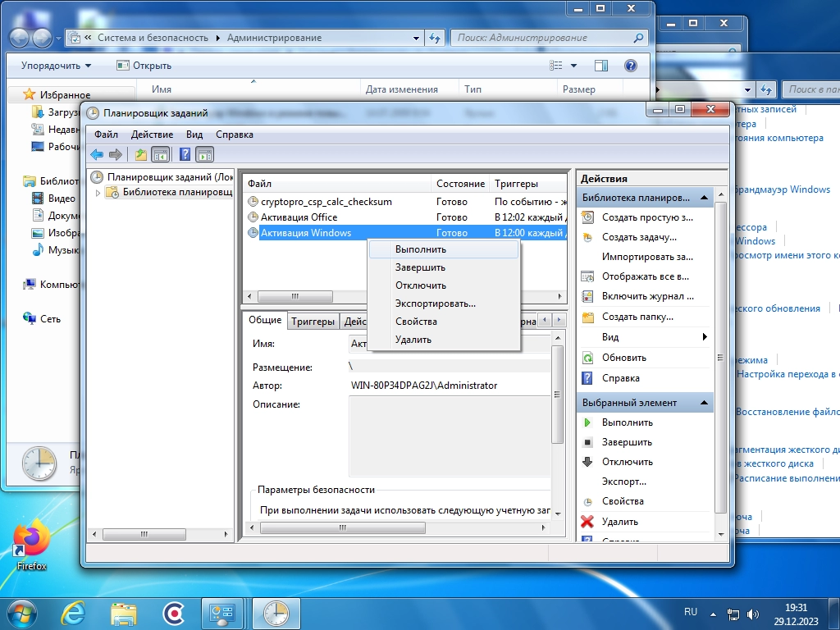This screenshot has height=630, width=840.
Task: Click the blue Back arrow in Task Scheduler toolbar
Action: (x=97, y=154)
